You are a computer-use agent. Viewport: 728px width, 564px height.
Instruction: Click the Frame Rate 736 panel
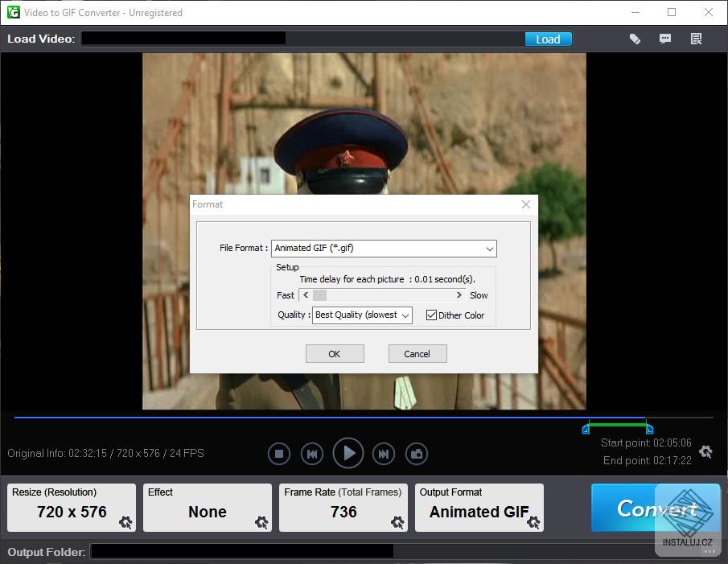point(343,508)
